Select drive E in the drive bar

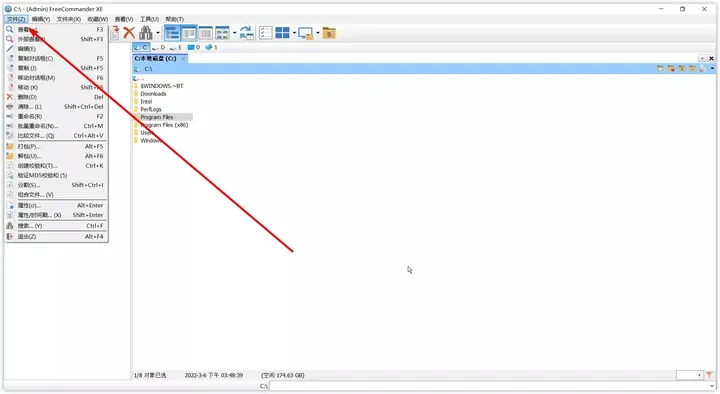point(176,47)
